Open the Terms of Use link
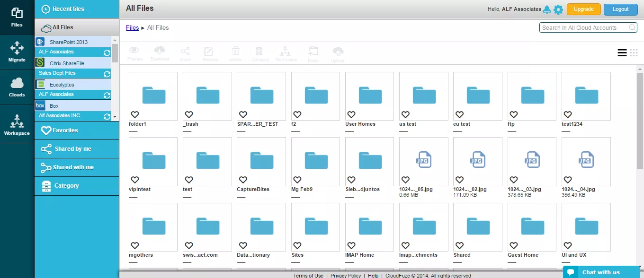 (x=308, y=275)
